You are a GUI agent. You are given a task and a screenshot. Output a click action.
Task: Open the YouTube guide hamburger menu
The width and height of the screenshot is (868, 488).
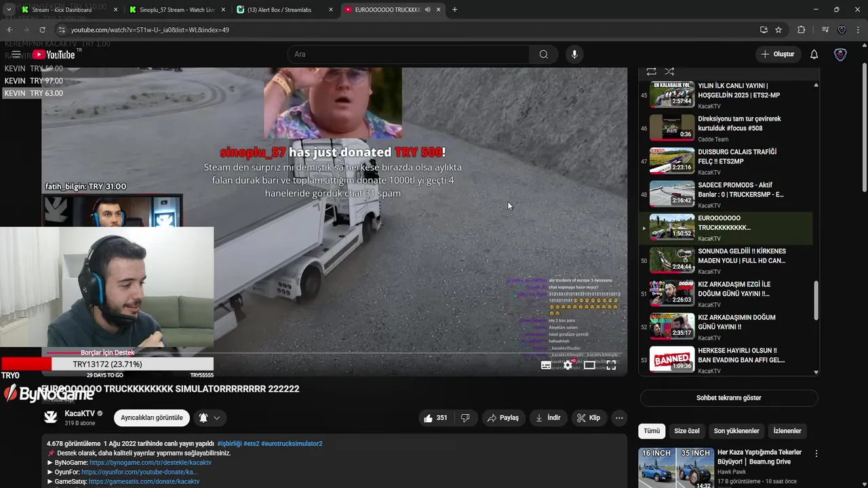(x=16, y=54)
